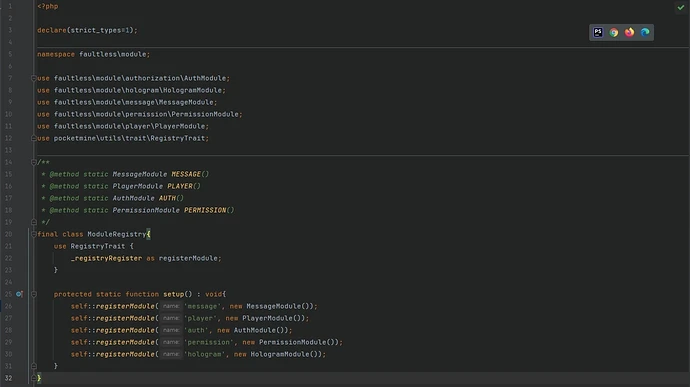Image resolution: width=690 pixels, height=387 pixels.
Task: Click the override gutter icon beside setup()
Action: (x=19, y=294)
